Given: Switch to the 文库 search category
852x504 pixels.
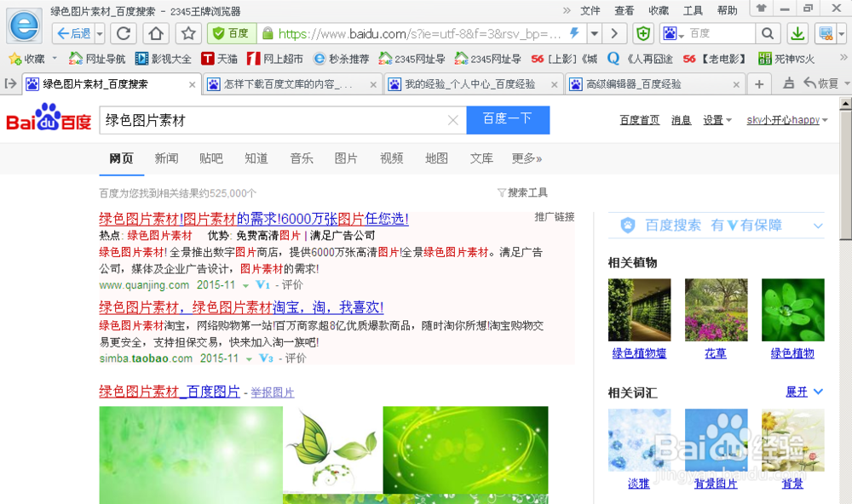Looking at the screenshot, I should click(481, 158).
